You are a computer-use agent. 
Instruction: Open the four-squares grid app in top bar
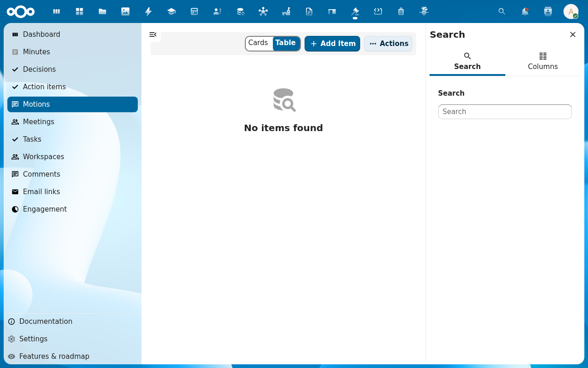[79, 11]
